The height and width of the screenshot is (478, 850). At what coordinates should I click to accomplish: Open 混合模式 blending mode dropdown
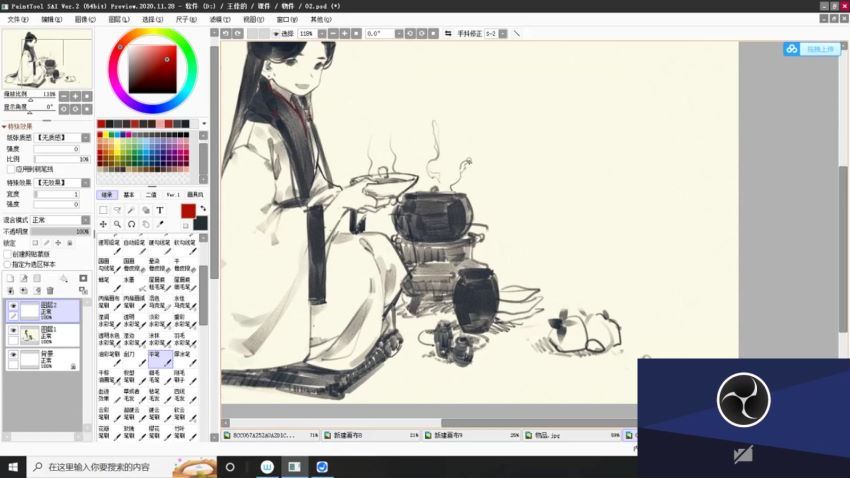pyautogui.click(x=86, y=220)
